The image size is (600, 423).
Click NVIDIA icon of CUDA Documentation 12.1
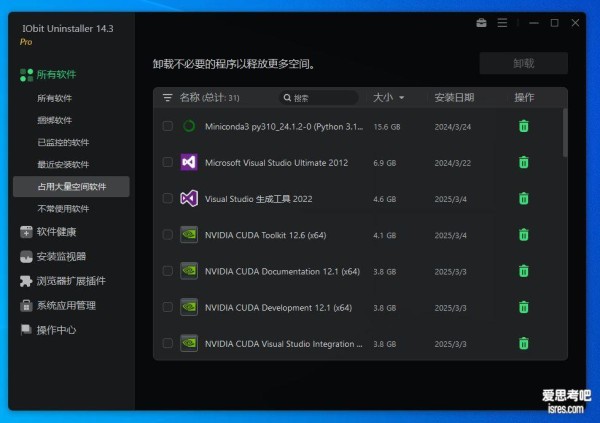(189, 271)
